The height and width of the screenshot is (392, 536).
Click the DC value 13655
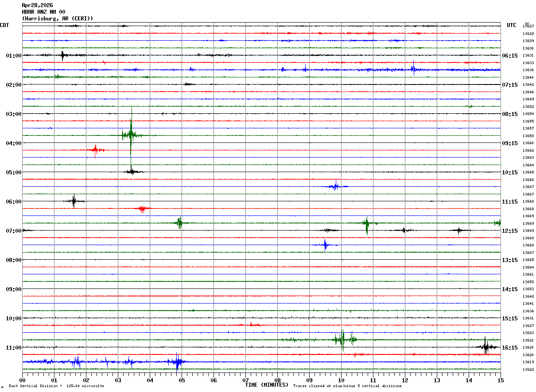[528, 121]
